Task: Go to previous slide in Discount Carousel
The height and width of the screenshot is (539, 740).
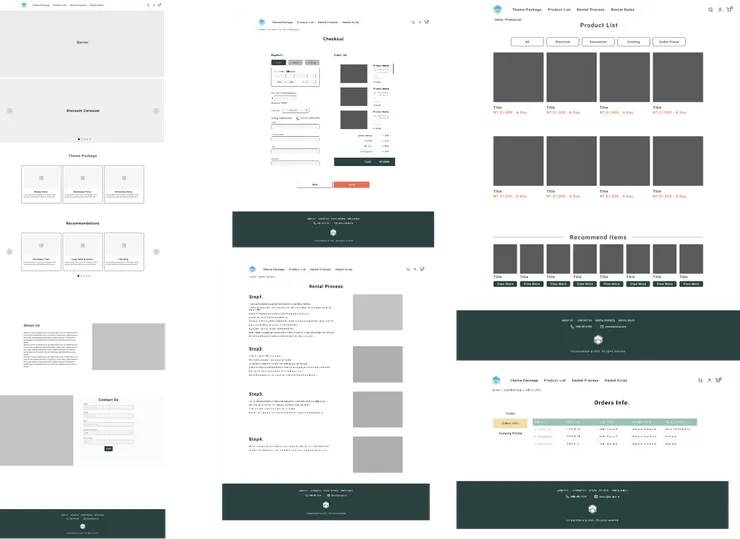Action: [x=9, y=111]
